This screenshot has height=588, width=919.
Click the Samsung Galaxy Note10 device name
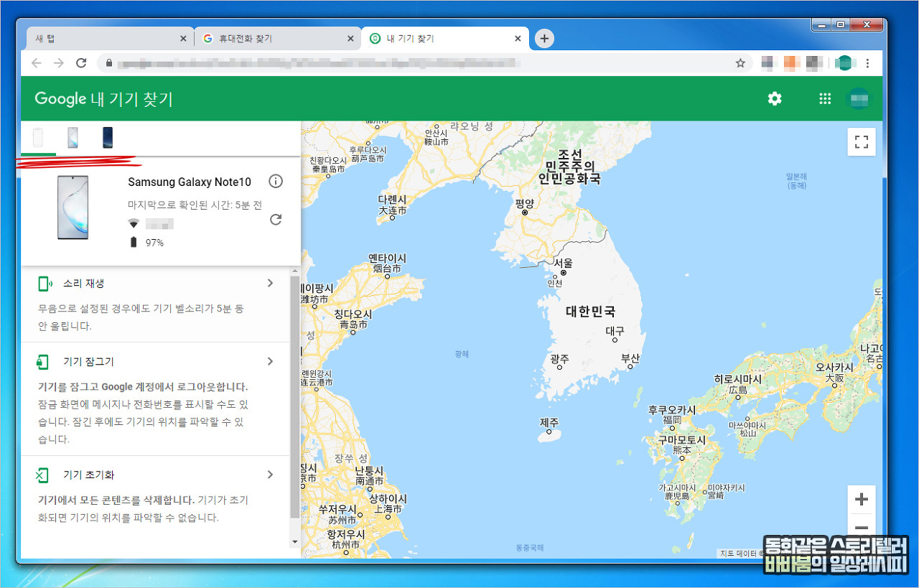[190, 182]
